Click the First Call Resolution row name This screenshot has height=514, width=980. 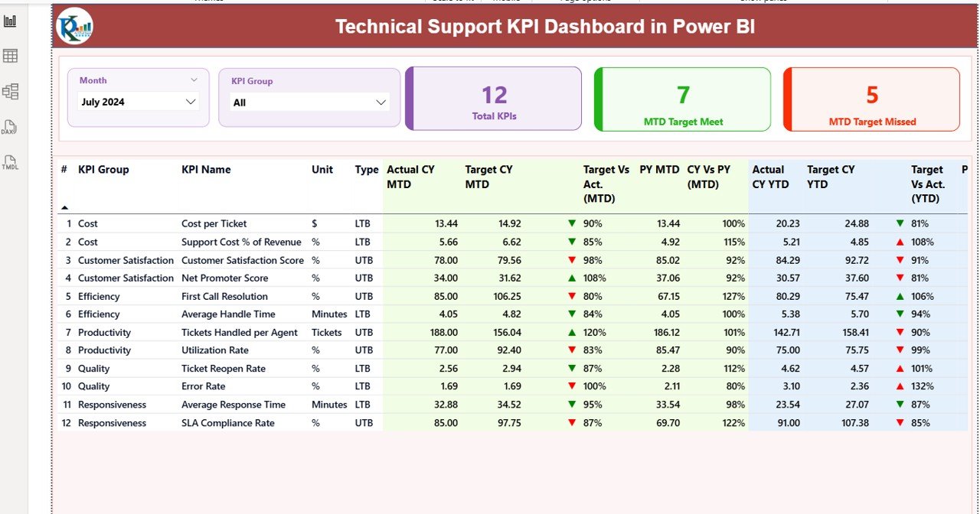(x=224, y=297)
